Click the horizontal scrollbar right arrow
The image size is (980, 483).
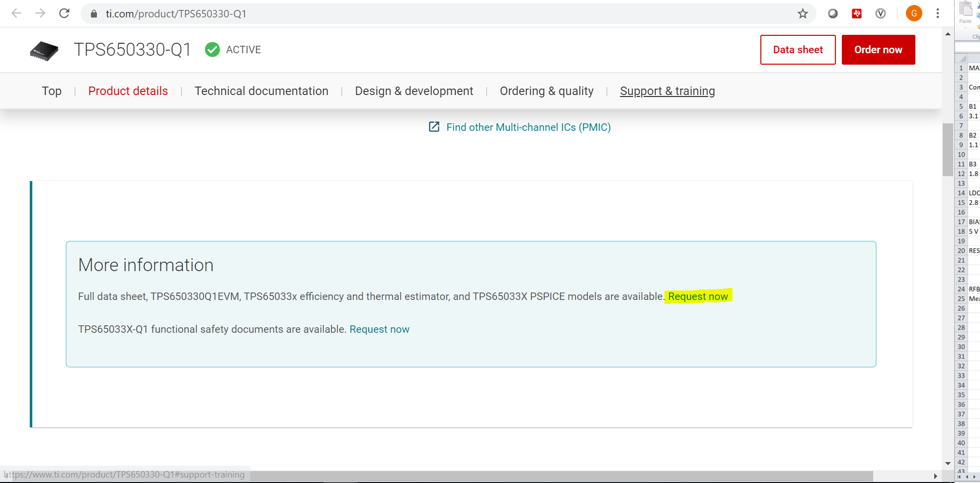click(x=935, y=476)
